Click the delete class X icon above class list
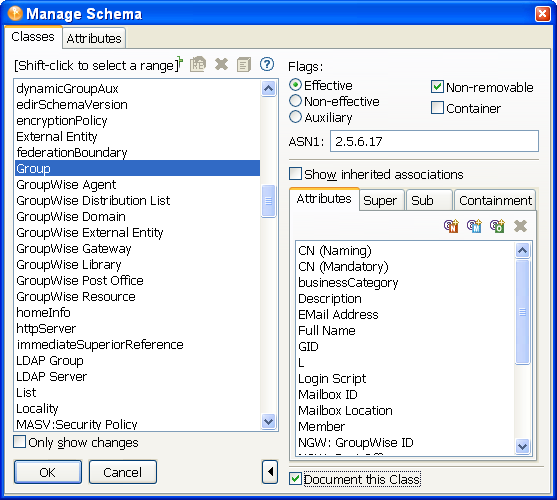The height and width of the screenshot is (500, 557). [x=221, y=64]
